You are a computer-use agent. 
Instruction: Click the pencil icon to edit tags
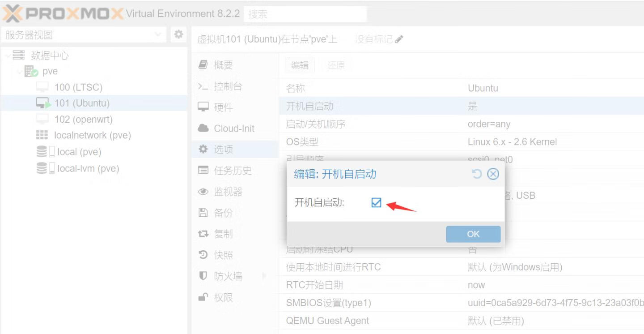(x=399, y=39)
